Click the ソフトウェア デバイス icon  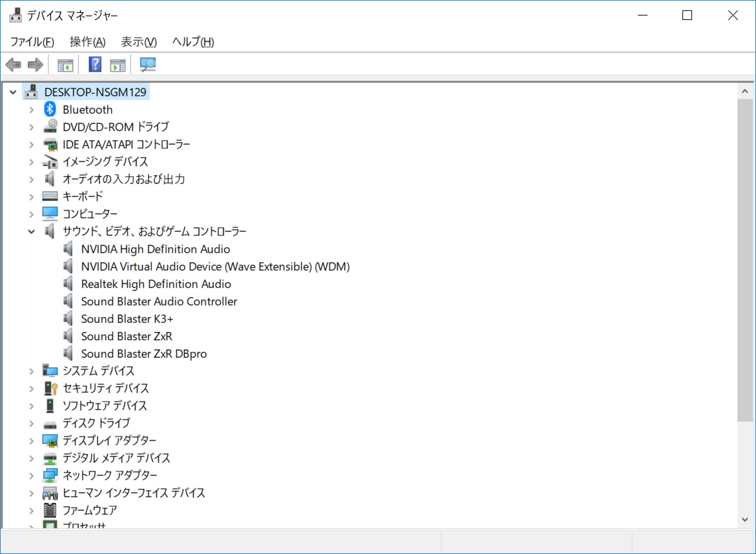[x=50, y=405]
